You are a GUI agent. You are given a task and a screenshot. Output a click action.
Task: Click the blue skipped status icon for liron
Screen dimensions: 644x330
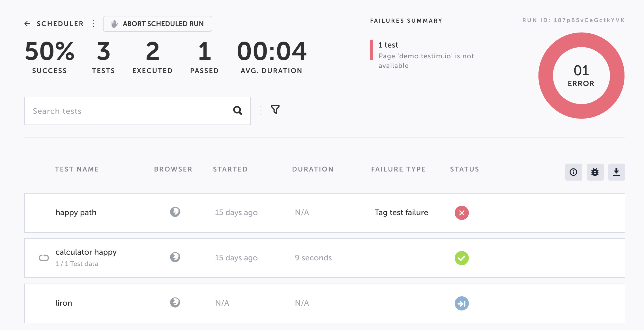461,303
